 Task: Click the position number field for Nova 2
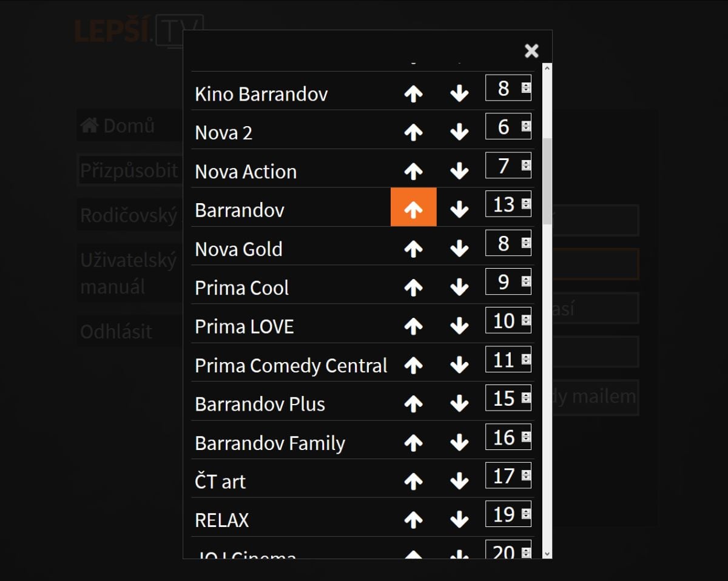(503, 126)
